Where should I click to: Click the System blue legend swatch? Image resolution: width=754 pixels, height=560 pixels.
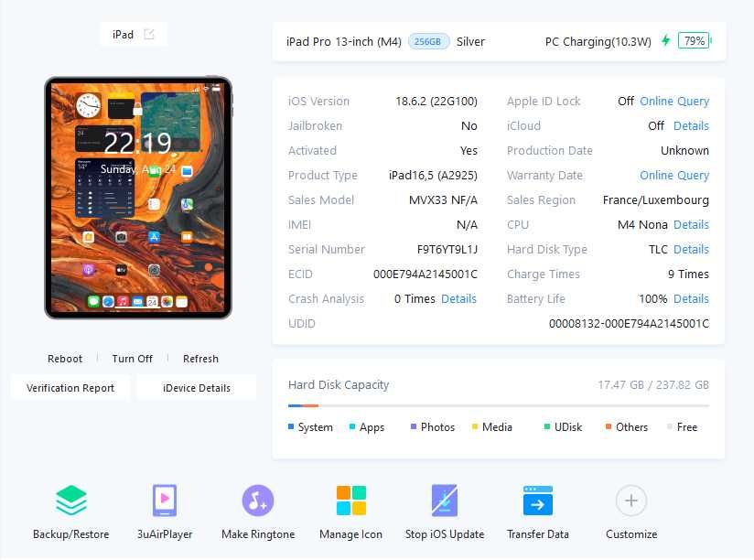coord(291,426)
